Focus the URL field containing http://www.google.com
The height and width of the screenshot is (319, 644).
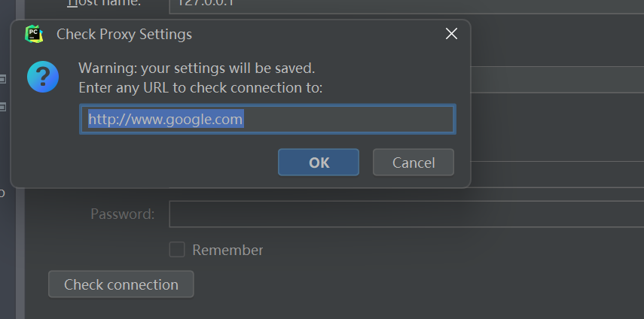[x=267, y=120]
